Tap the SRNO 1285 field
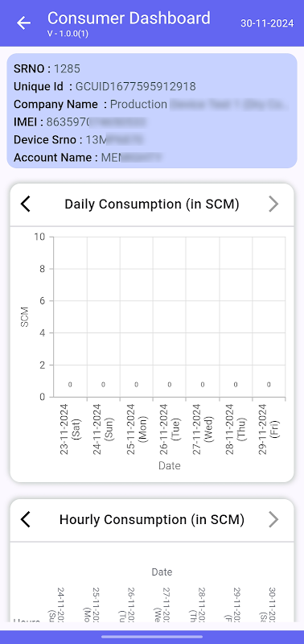 [x=47, y=68]
